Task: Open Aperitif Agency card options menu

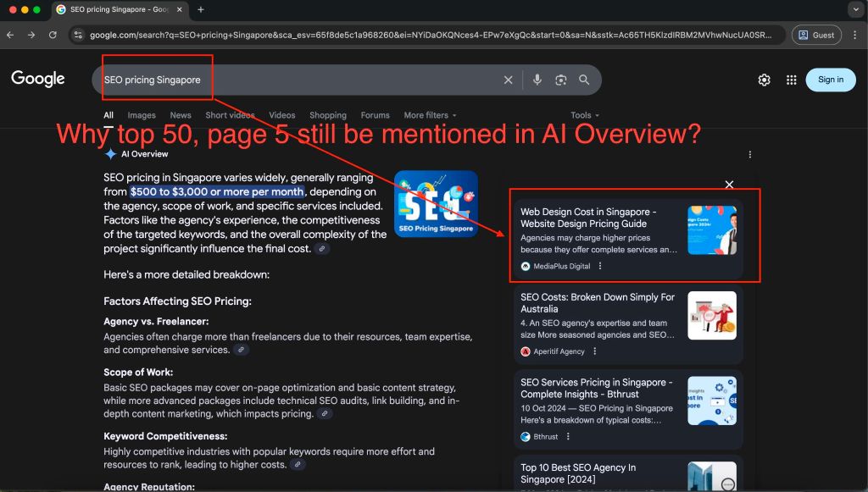Action: coord(594,351)
